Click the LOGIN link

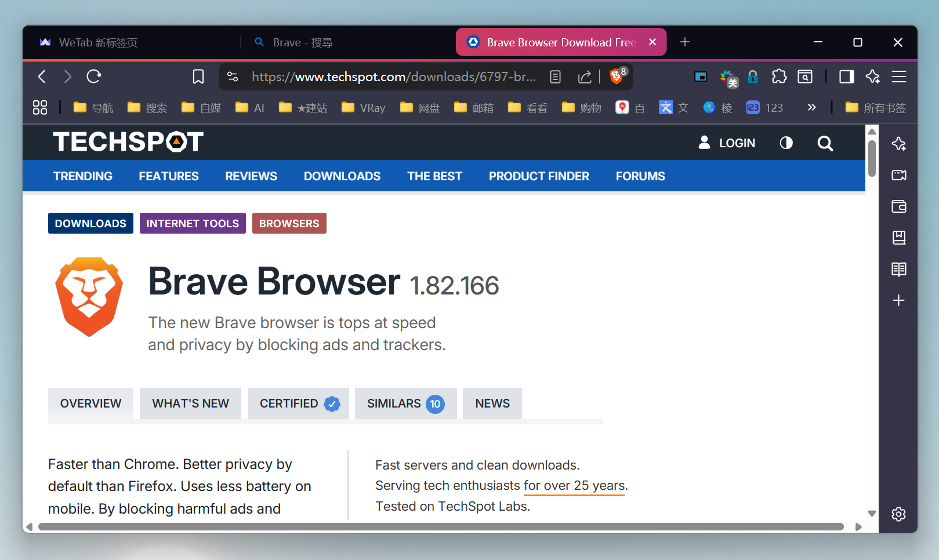pos(727,143)
